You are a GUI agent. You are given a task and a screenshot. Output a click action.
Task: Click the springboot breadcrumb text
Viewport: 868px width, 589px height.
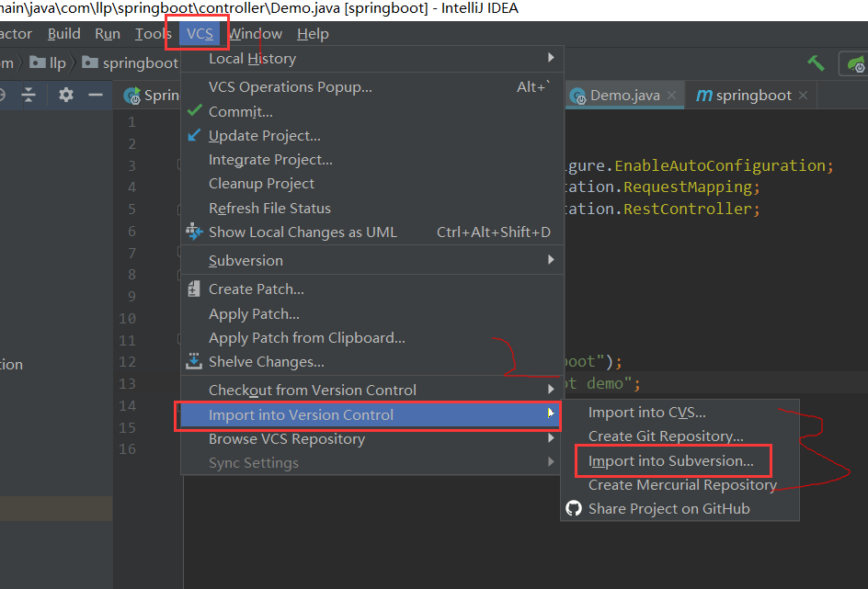point(141,63)
